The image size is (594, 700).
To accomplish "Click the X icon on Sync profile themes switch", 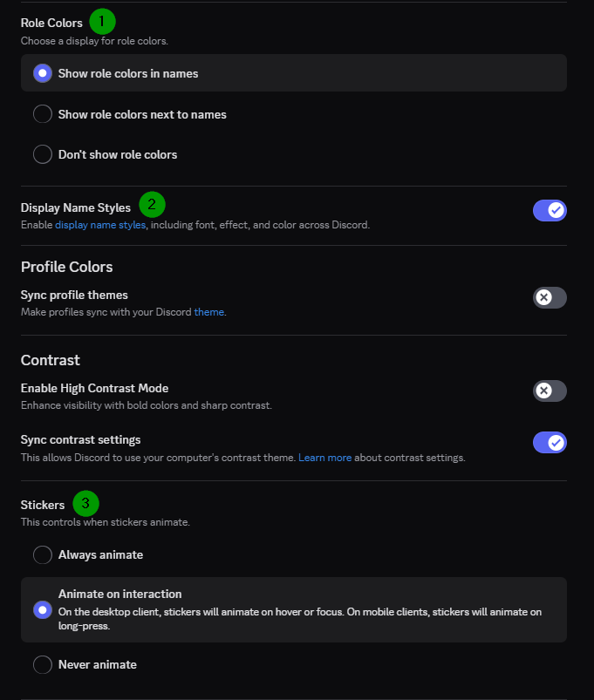I will tap(543, 297).
